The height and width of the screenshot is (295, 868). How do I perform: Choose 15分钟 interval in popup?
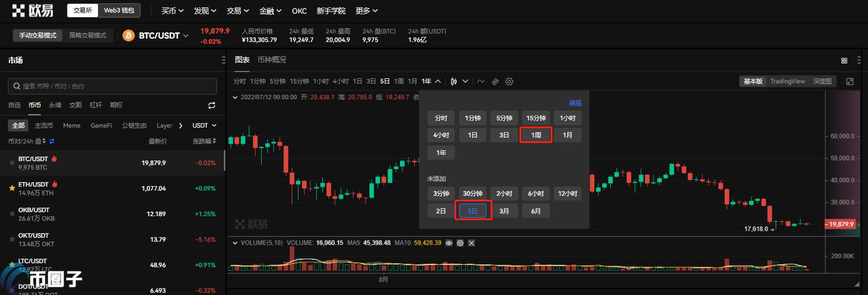click(x=536, y=118)
